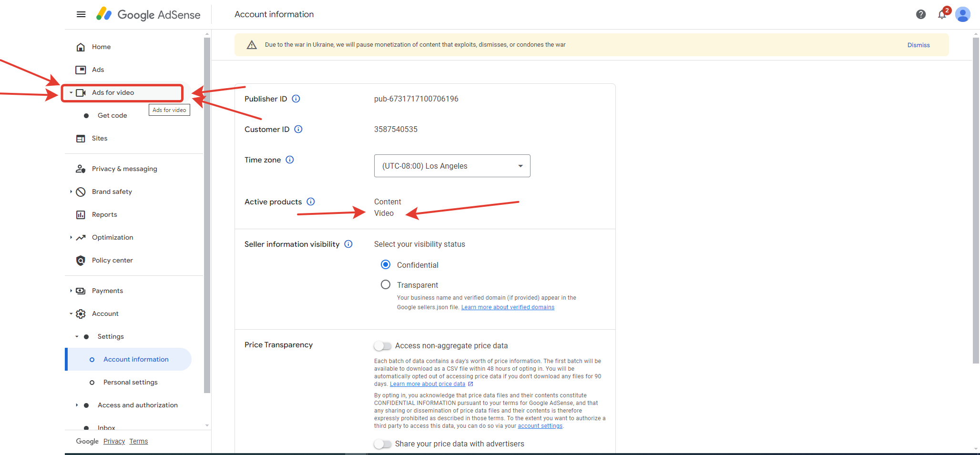Click the Google AdSense logo

tap(148, 14)
